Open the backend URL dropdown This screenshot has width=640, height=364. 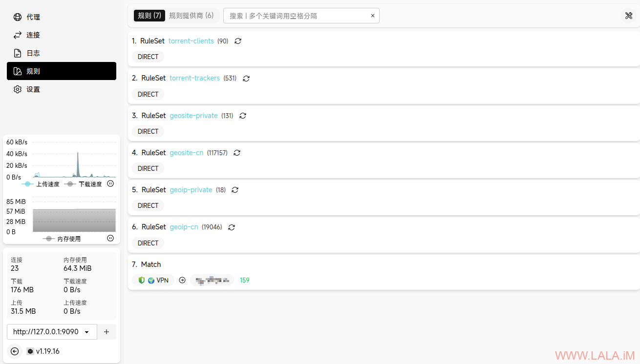click(x=52, y=332)
